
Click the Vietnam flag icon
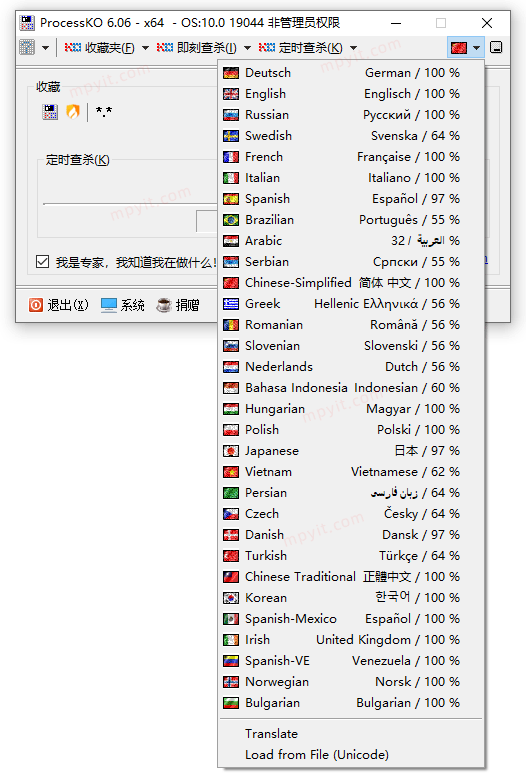tap(231, 472)
